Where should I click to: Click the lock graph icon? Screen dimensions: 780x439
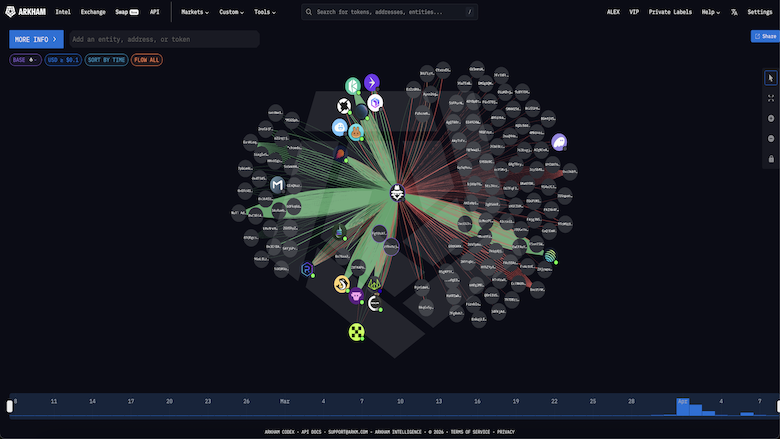(771, 159)
